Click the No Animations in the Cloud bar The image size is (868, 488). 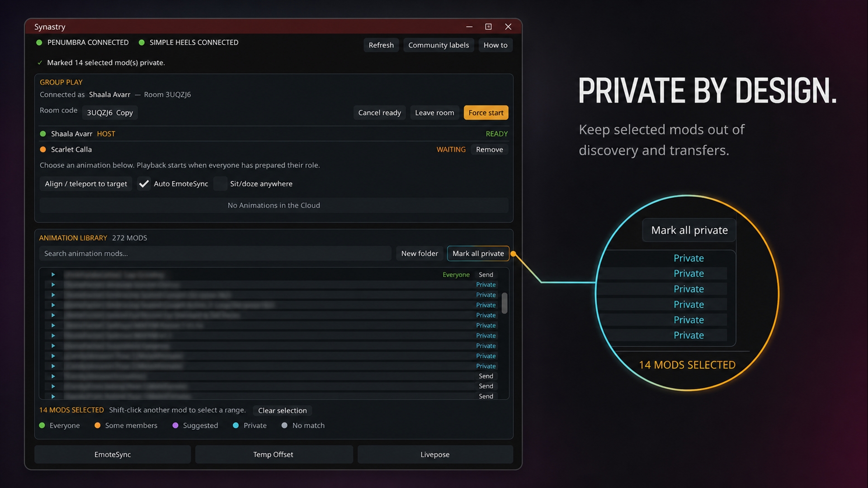pos(274,205)
